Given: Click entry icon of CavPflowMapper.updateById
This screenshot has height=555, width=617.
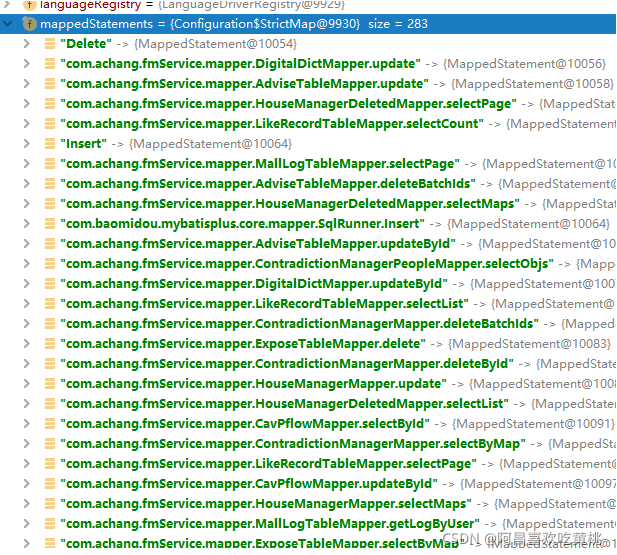Looking at the screenshot, I should point(50,483).
